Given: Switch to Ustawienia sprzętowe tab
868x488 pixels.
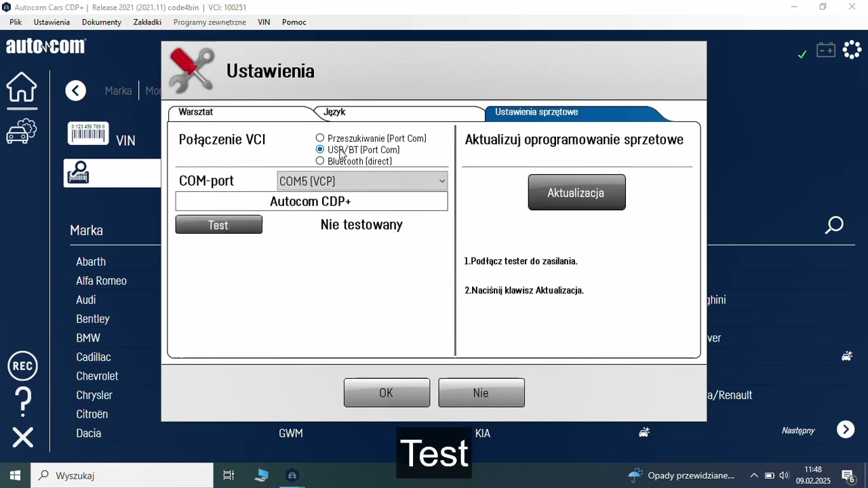Looking at the screenshot, I should (536, 112).
